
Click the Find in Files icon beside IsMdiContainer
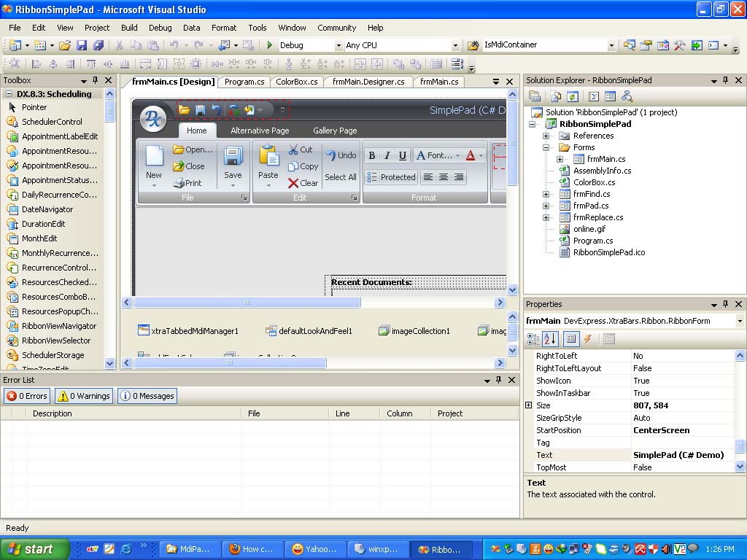click(473, 45)
